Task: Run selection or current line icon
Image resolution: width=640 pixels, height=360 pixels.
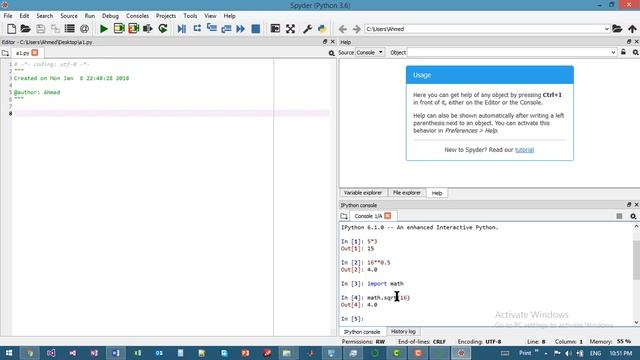Action: pos(148,29)
